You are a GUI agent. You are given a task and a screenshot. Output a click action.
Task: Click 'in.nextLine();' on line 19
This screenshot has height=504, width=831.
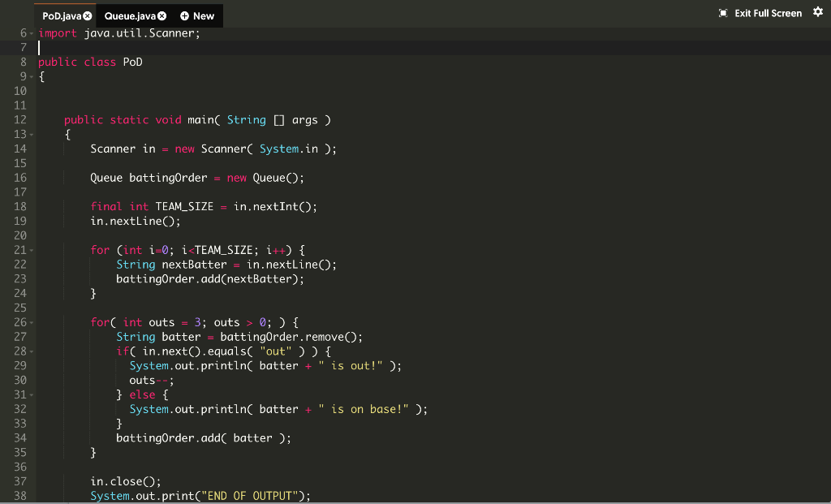coord(136,221)
